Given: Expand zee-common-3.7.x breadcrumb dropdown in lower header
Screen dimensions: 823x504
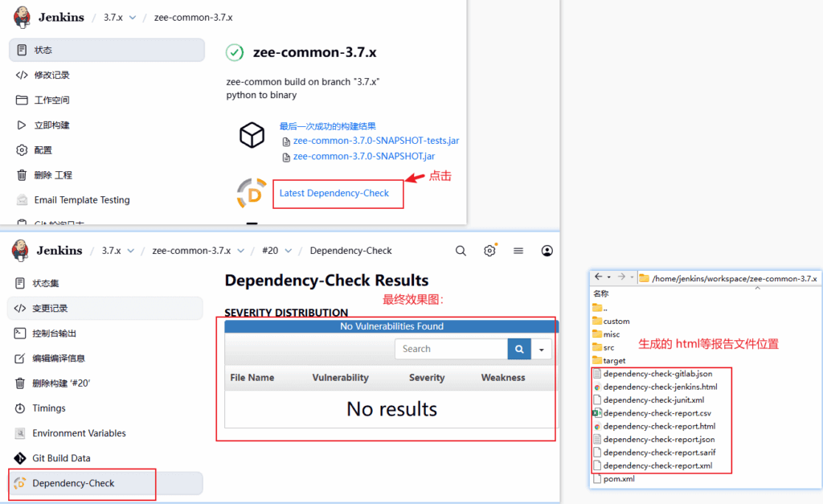Looking at the screenshot, I should coord(241,251).
